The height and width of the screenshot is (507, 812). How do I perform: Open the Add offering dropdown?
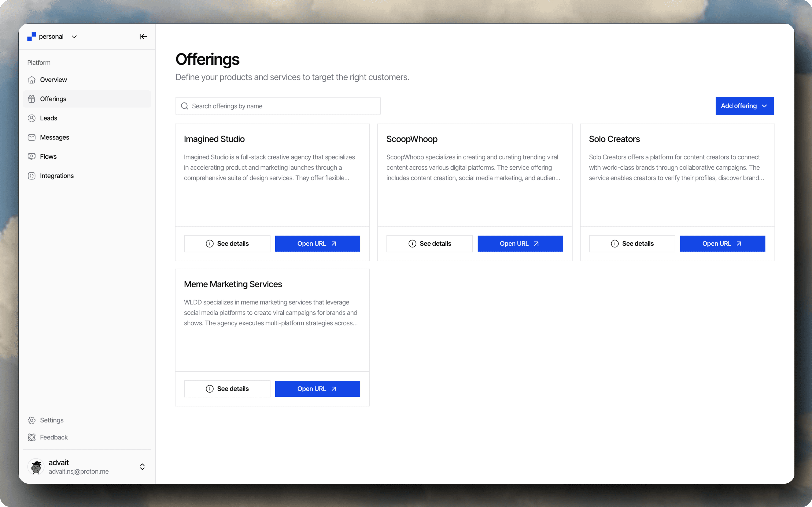pos(744,106)
